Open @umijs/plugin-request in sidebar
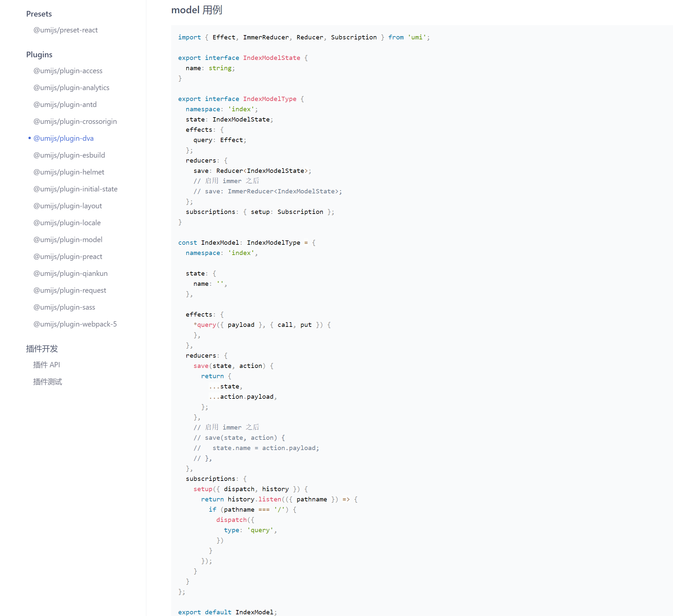 pyautogui.click(x=70, y=290)
